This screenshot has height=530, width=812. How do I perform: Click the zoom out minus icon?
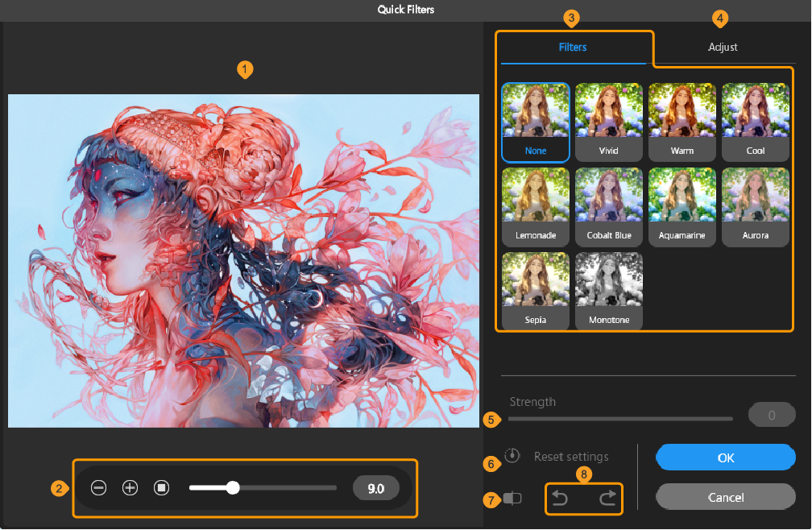pos(98,487)
